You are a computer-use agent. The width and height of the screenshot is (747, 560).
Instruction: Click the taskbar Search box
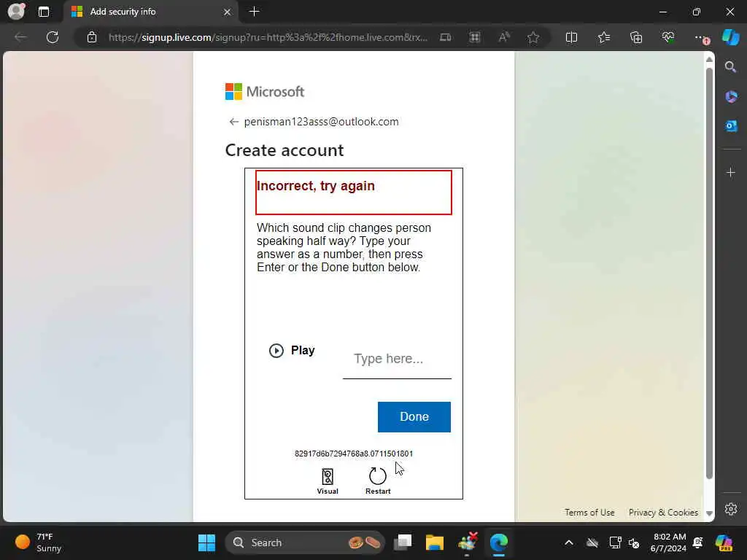click(305, 542)
